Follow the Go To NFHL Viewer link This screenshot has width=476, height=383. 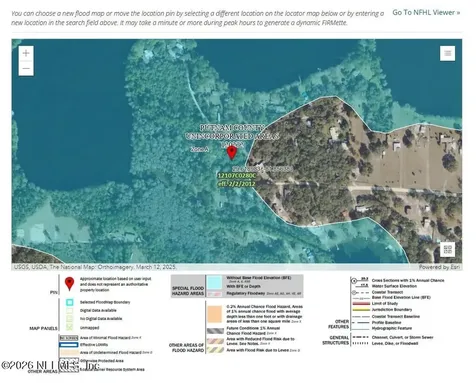(426, 13)
